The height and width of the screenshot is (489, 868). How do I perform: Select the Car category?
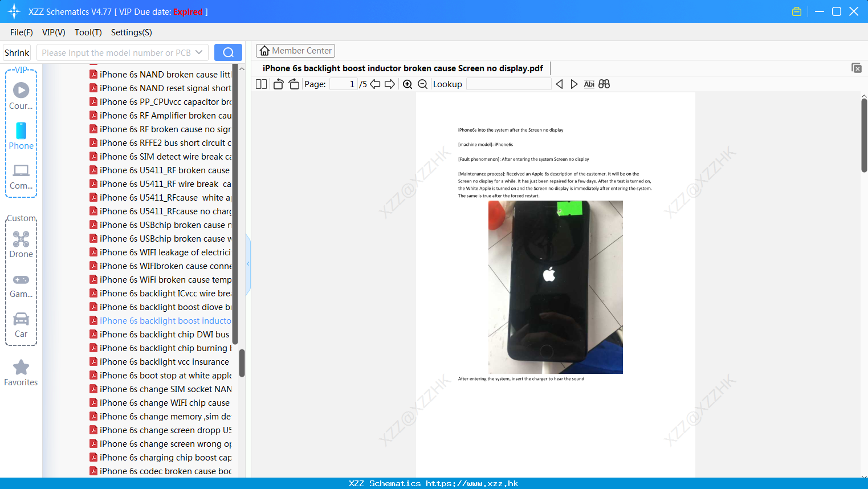click(21, 325)
